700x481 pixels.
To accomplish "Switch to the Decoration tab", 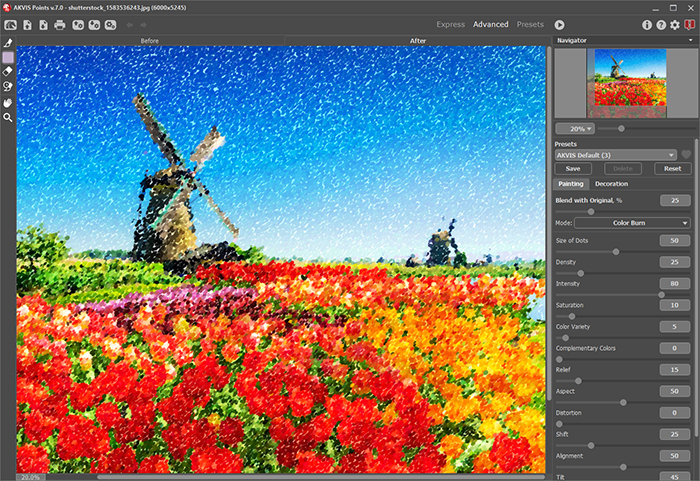I will (x=611, y=184).
